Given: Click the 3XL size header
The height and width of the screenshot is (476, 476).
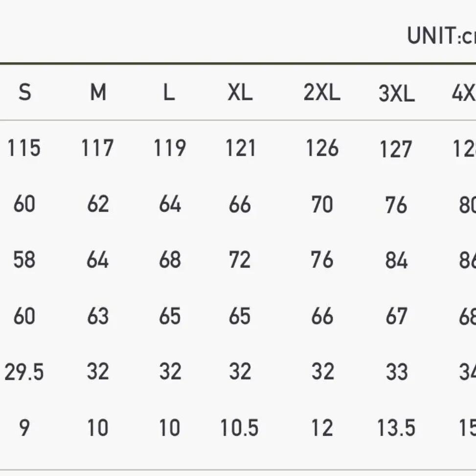Looking at the screenshot, I should pyautogui.click(x=396, y=93).
